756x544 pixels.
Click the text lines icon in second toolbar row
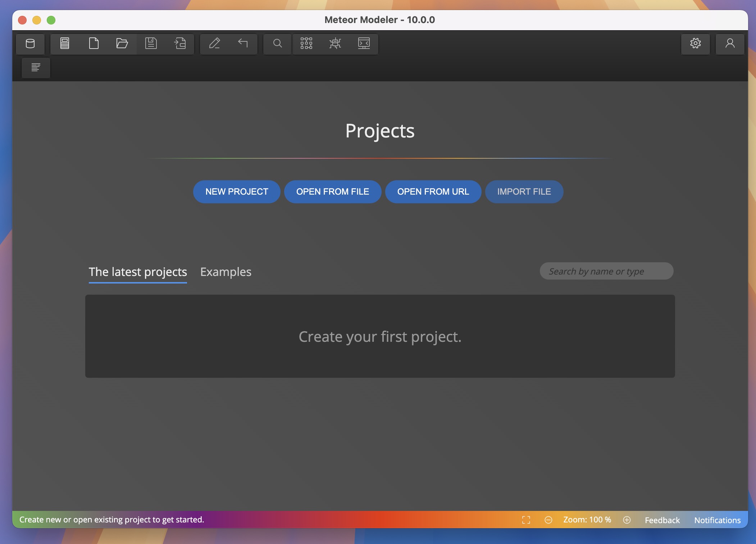36,68
